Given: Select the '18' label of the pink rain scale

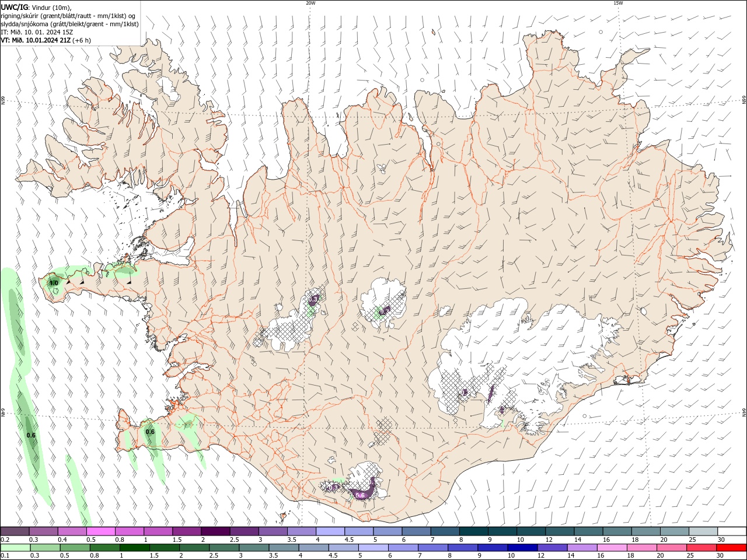Looking at the screenshot, I should click(x=631, y=556).
